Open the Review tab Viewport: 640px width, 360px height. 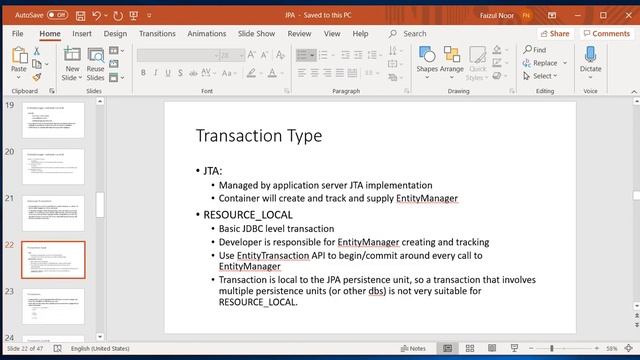click(x=299, y=33)
